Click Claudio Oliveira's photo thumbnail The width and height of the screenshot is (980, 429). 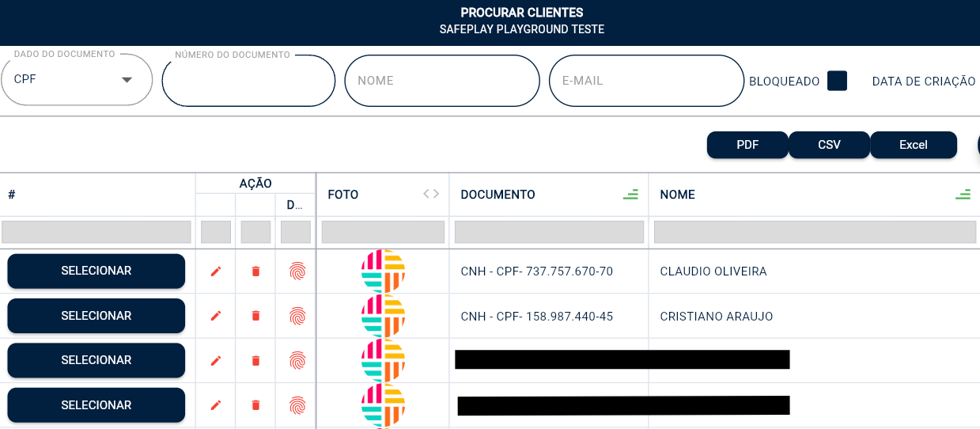tap(383, 271)
